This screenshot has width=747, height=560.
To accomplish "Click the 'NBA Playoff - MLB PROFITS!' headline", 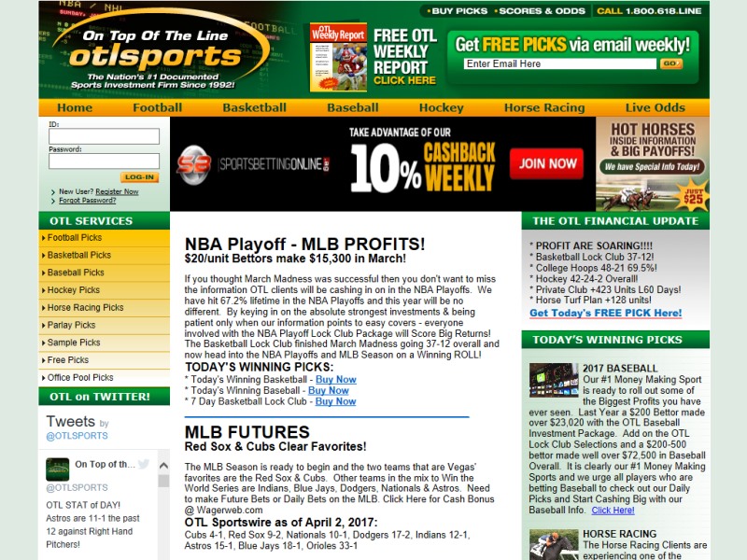I will click(x=304, y=244).
